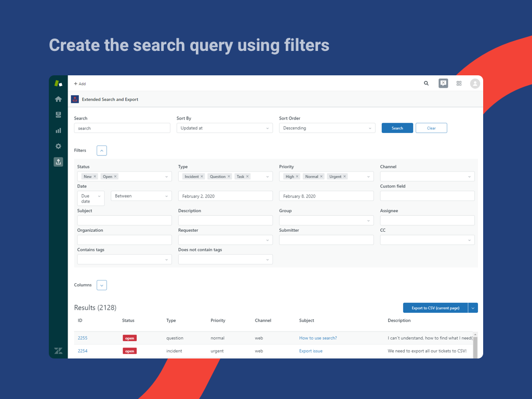
Task: Open the Columns dropdown chevron
Action: [x=101, y=285]
